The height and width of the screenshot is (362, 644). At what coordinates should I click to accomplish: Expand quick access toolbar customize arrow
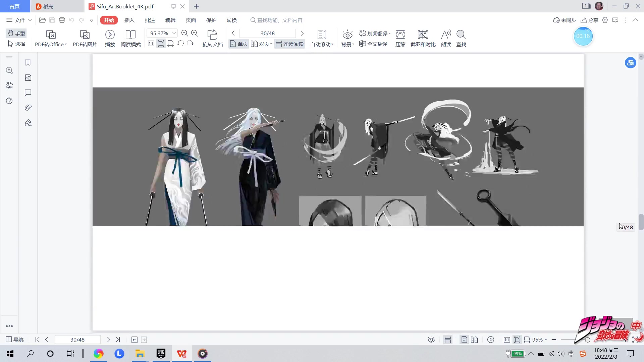92,20
